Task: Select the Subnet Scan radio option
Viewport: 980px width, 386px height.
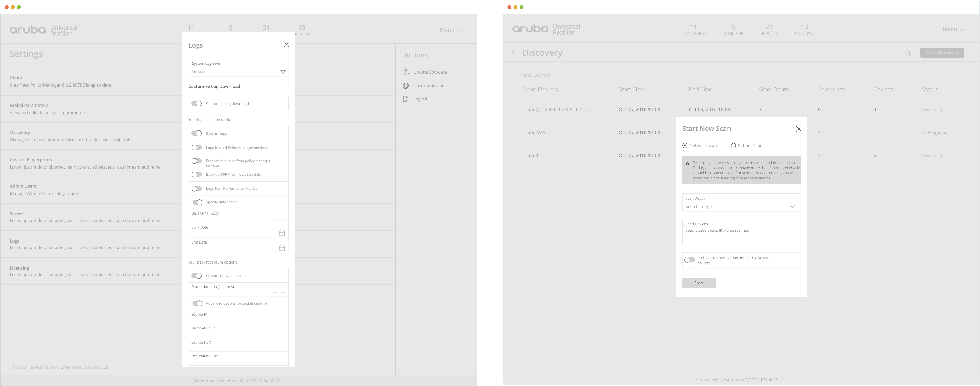Action: [733, 146]
